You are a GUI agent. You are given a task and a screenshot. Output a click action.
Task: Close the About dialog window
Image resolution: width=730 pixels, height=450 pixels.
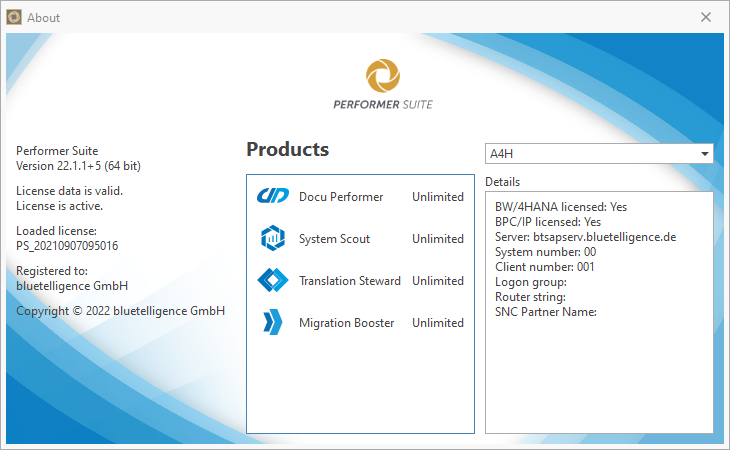pos(706,17)
